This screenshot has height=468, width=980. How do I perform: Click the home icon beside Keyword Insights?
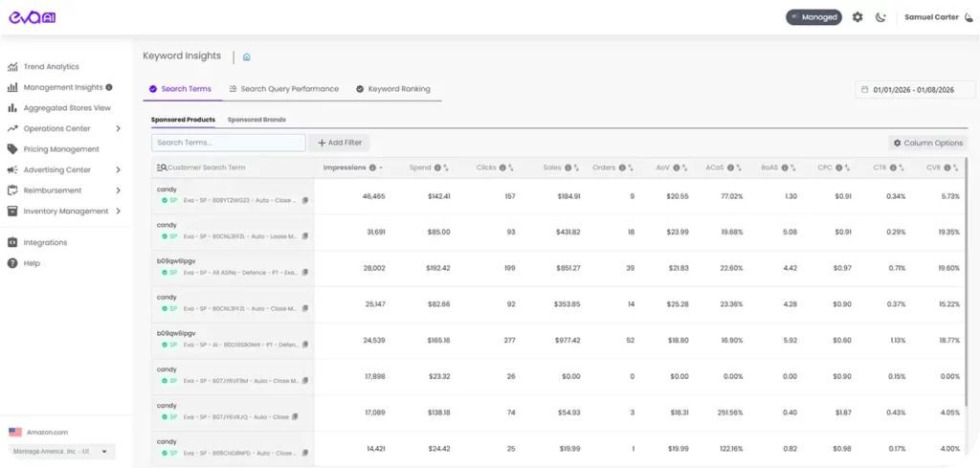[x=246, y=57]
